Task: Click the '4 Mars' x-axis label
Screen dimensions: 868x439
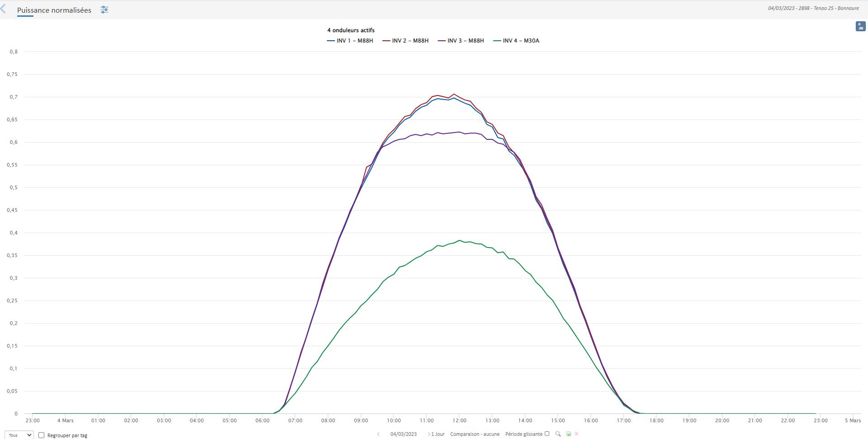Action: point(65,420)
